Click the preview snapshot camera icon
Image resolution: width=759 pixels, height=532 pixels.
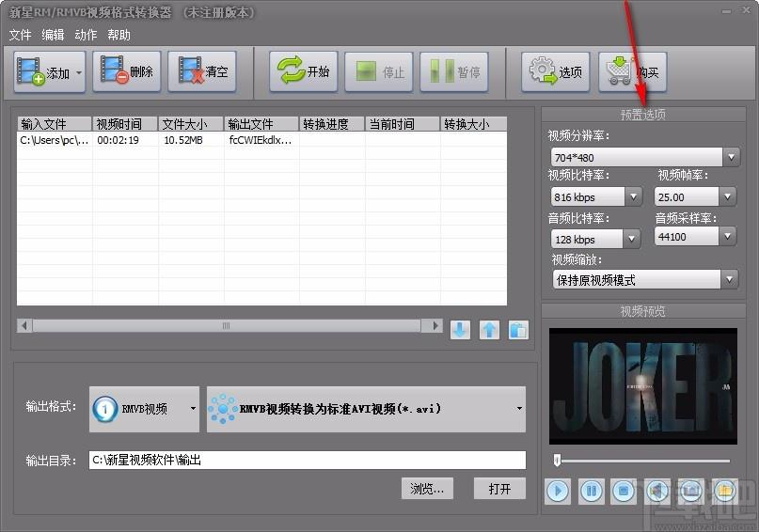[x=690, y=492]
